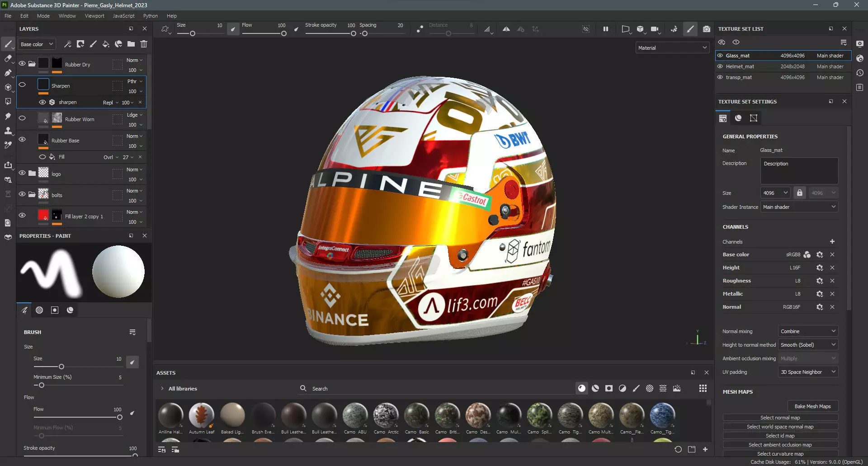Click Bake Mesh Maps button
The width and height of the screenshot is (868, 466).
812,406
